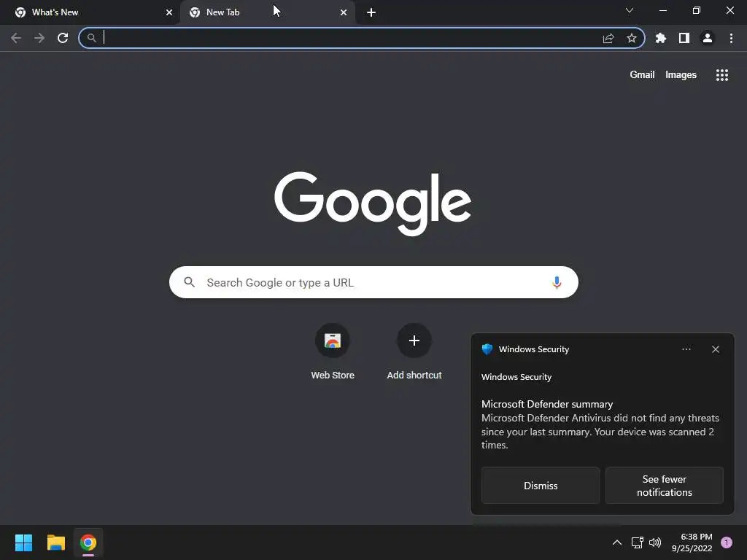Image resolution: width=747 pixels, height=560 pixels.
Task: Go back using the browser back arrow
Action: coord(16,38)
